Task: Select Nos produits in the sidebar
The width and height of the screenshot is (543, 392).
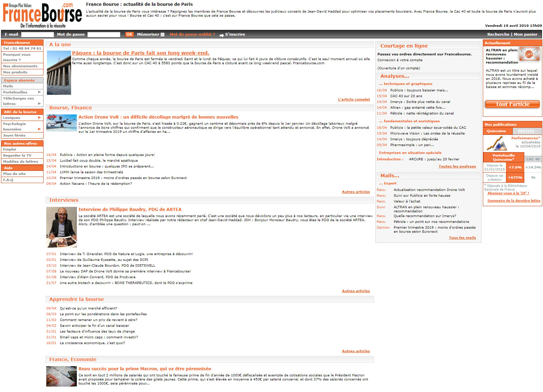Action: click(22, 72)
